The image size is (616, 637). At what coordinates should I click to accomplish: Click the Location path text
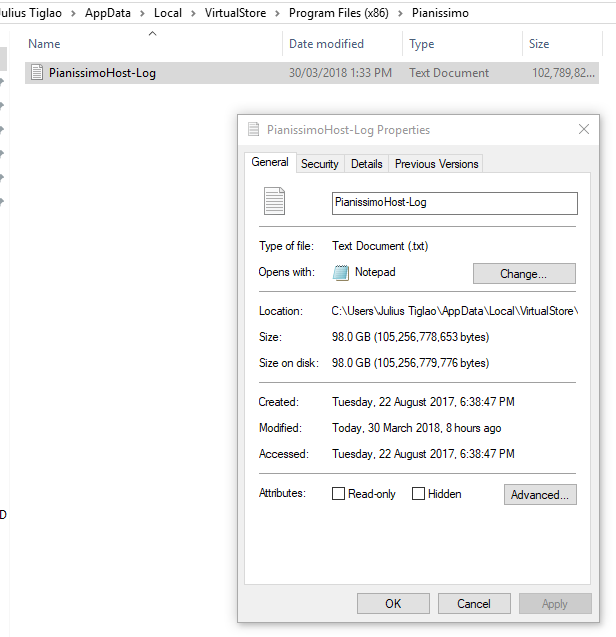[455, 311]
